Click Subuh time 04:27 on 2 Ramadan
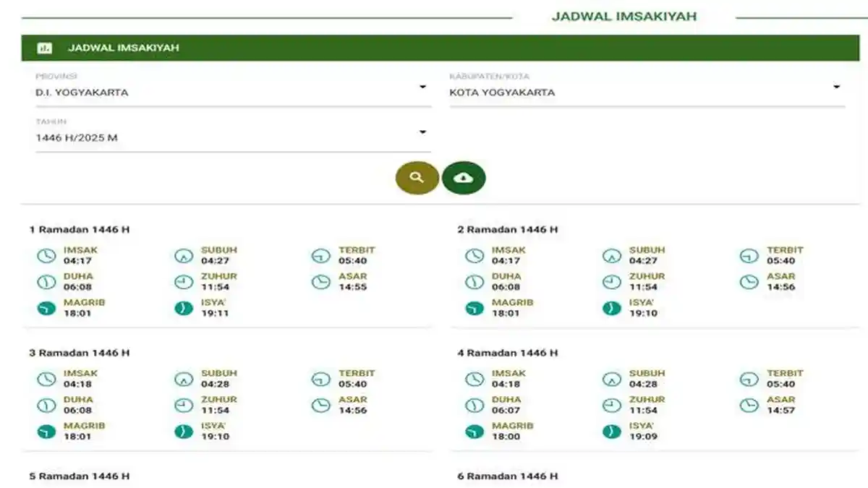The image size is (868, 488). pos(643,261)
